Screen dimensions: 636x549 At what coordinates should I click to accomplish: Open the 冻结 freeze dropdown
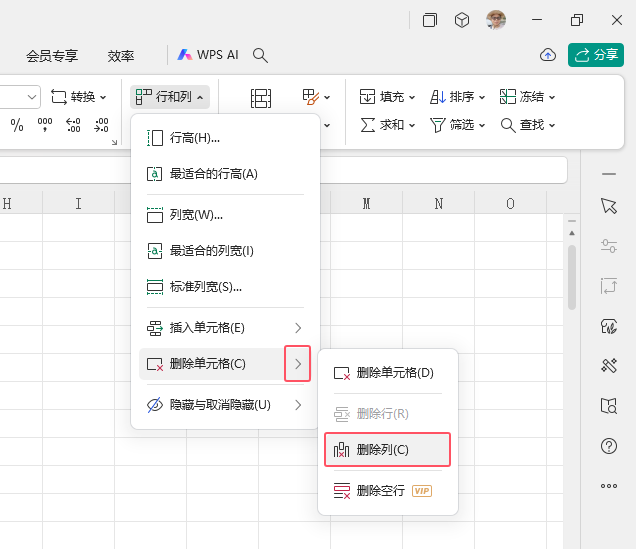(527, 97)
